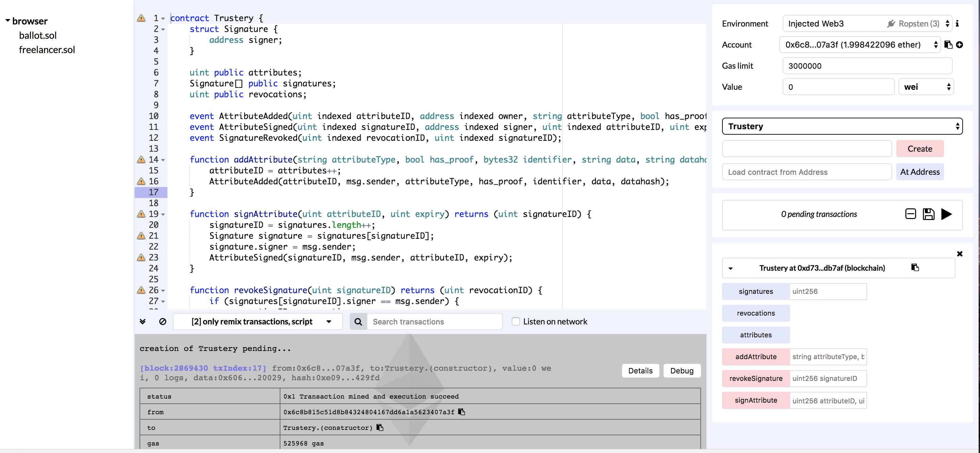Click the plus icon to add account
Image resolution: width=980 pixels, height=453 pixels.
coord(960,45)
